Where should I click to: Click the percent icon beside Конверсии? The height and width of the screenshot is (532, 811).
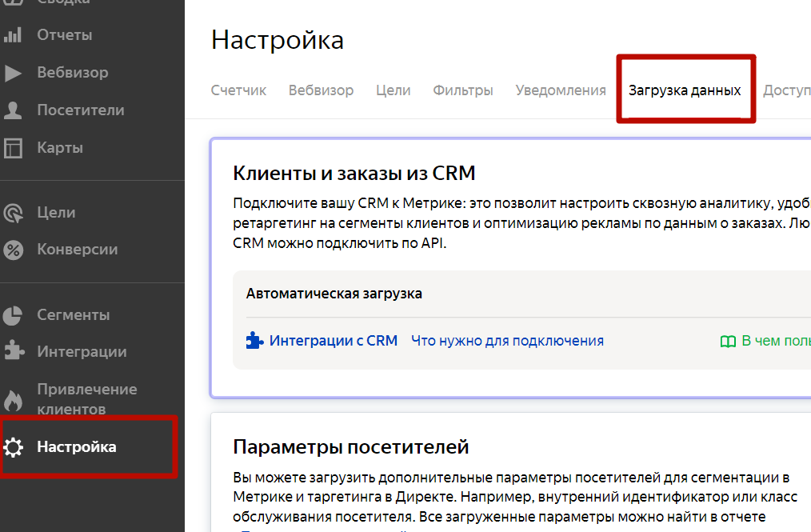[13, 250]
